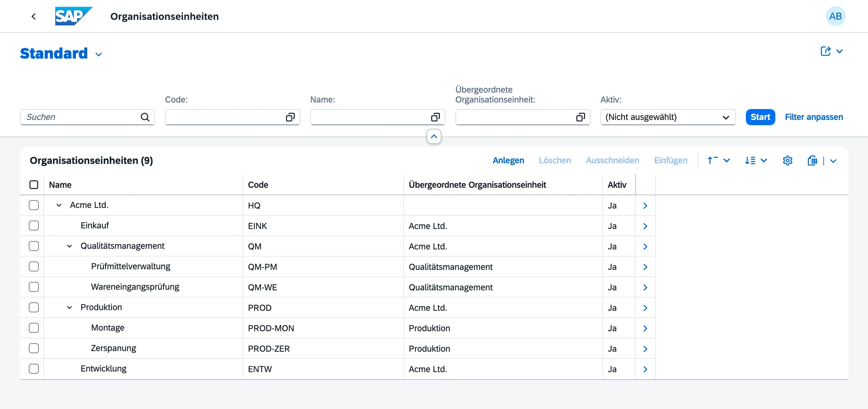Screen dimensions: 868x409
Task: Check the Produktion row checkbox
Action: 34,307
